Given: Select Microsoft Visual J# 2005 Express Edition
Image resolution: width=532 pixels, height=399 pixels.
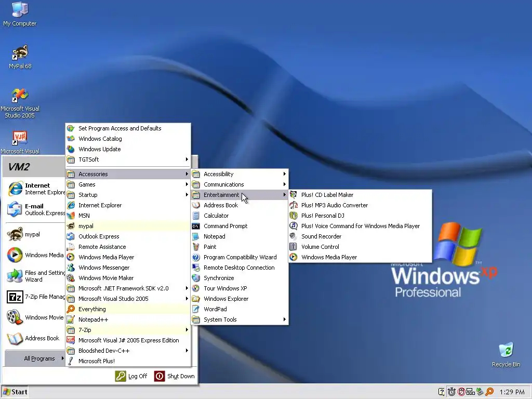Looking at the screenshot, I should [x=128, y=340].
